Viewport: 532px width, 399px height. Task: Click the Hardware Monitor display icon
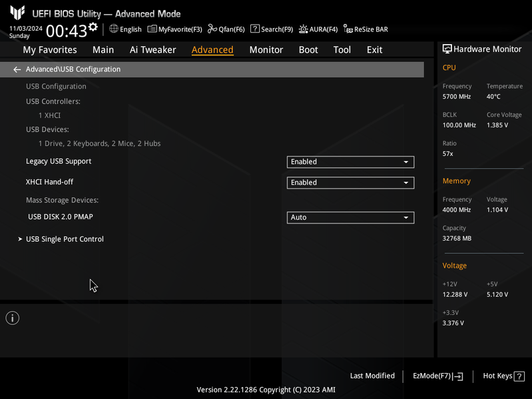click(x=447, y=49)
